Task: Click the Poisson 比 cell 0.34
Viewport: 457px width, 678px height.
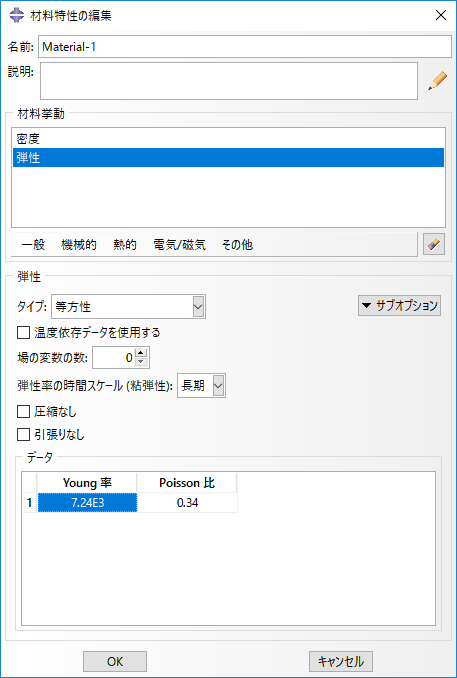Action: pyautogui.click(x=187, y=503)
